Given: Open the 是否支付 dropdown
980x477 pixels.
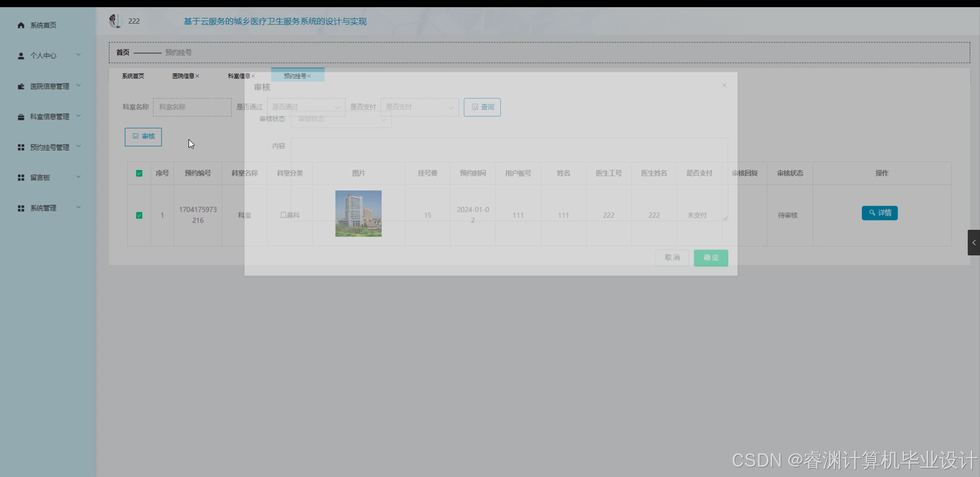Looking at the screenshot, I should tap(419, 107).
